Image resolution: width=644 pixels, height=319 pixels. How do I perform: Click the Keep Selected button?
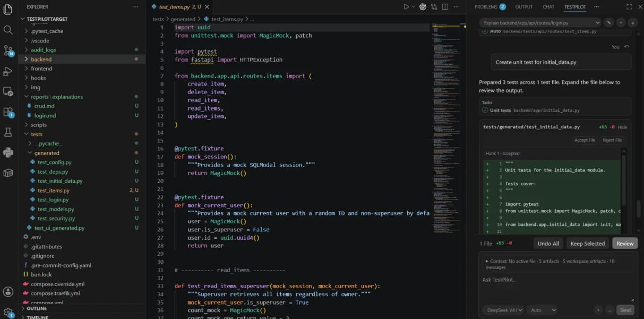[588, 244]
